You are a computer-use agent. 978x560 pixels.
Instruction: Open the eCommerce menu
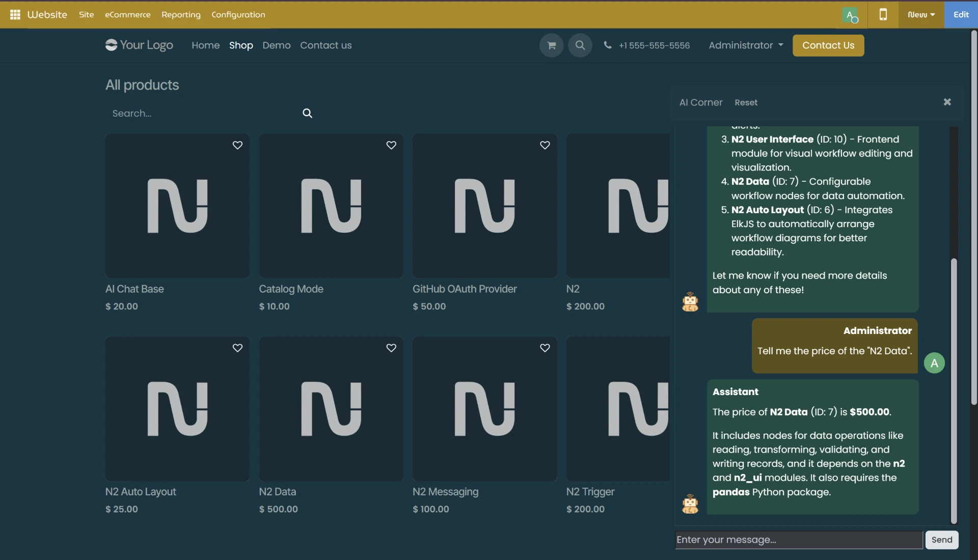click(x=127, y=15)
